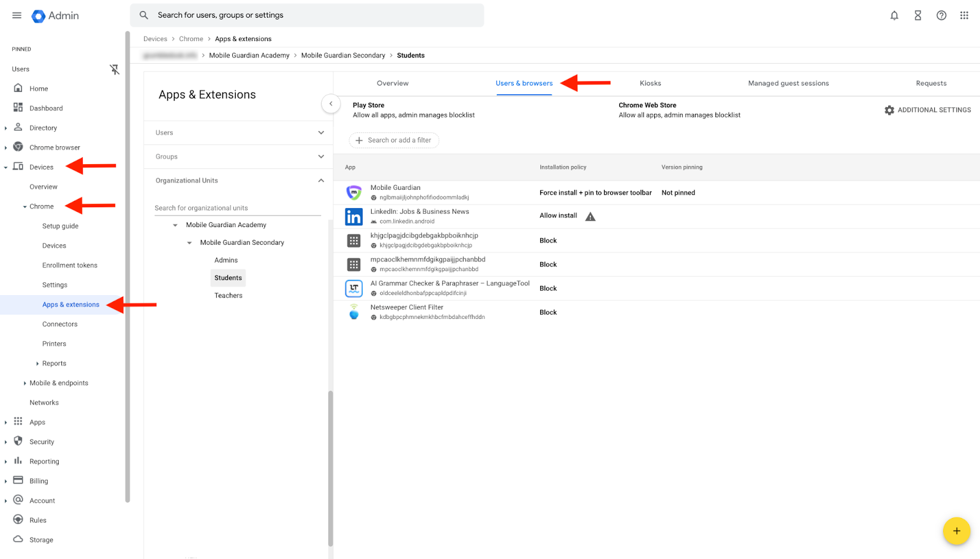Screen dimensions: 980x559
Task: Click the Devices breadcrumb link
Action: 155,39
